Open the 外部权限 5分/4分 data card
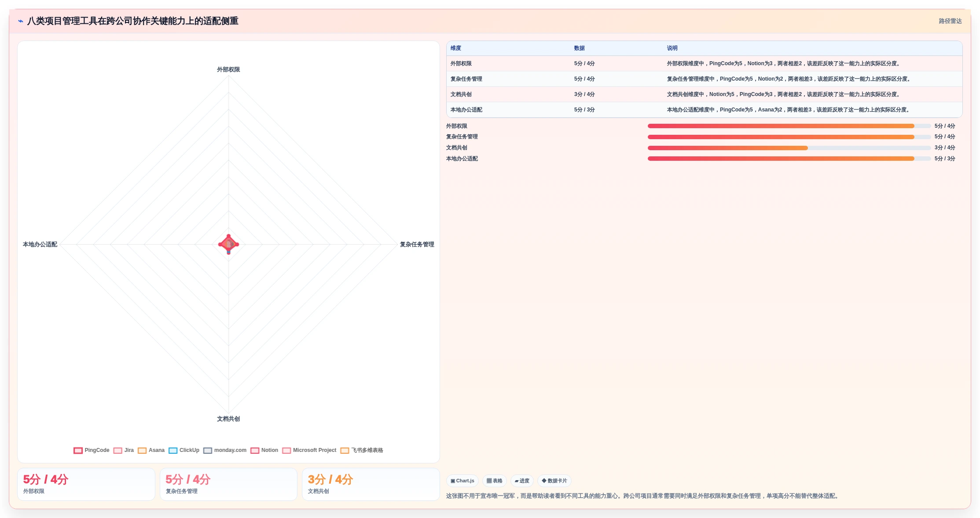The image size is (980, 518). (x=86, y=484)
